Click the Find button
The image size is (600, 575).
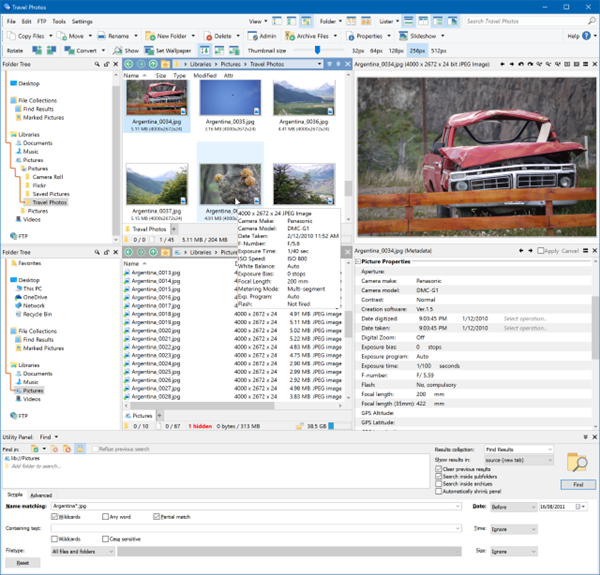(578, 483)
